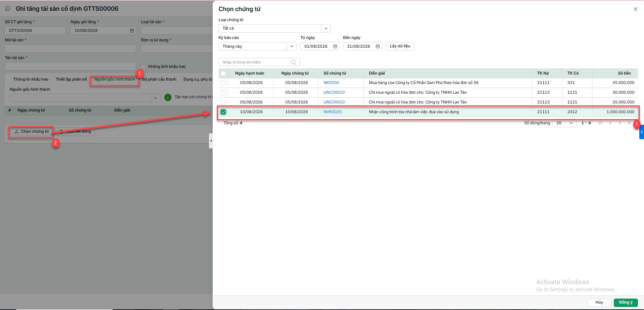
Task: Click the Lấy dữ liệu button
Action: pyautogui.click(x=400, y=46)
